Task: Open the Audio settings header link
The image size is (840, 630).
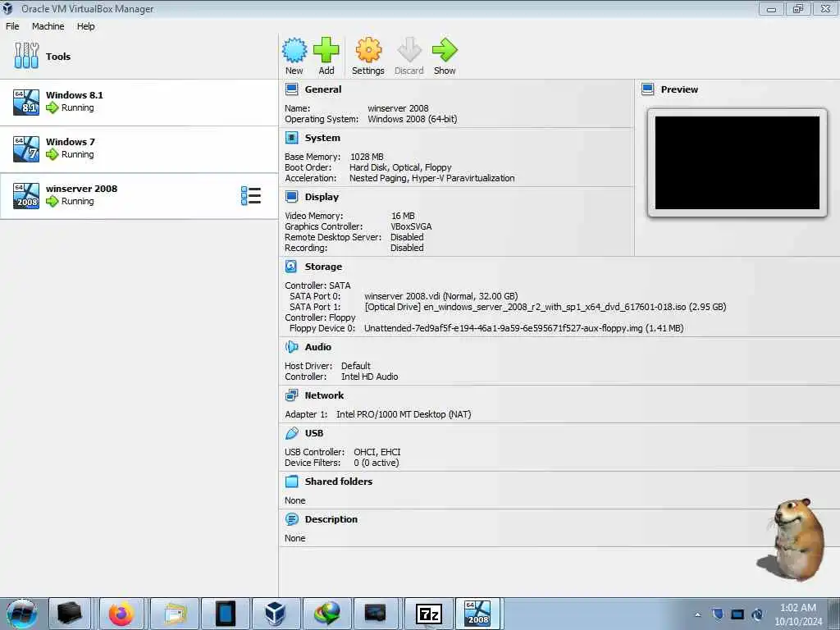Action: point(318,347)
